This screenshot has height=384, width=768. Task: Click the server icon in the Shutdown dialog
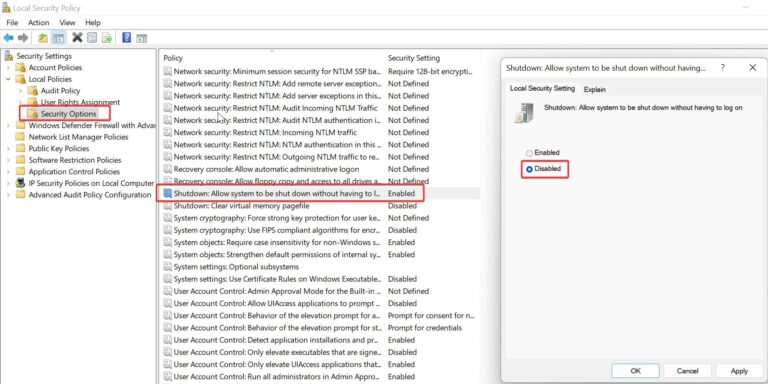click(524, 113)
